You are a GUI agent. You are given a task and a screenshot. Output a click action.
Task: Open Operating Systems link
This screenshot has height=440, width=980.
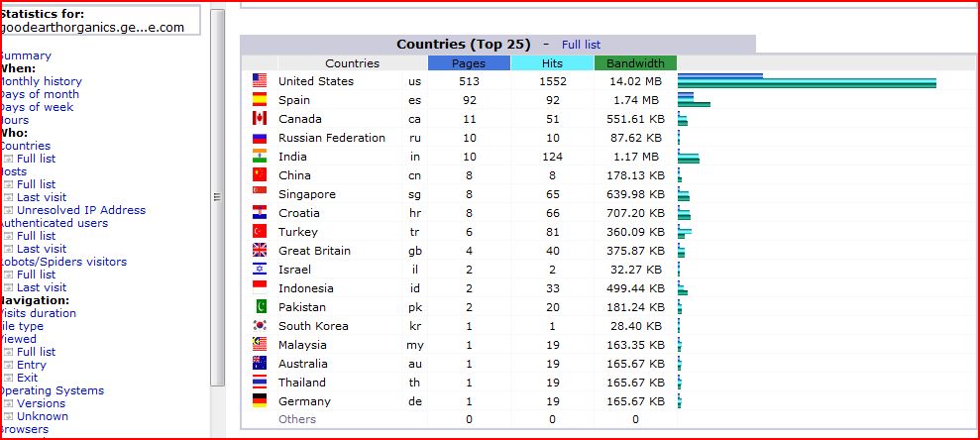(x=52, y=390)
